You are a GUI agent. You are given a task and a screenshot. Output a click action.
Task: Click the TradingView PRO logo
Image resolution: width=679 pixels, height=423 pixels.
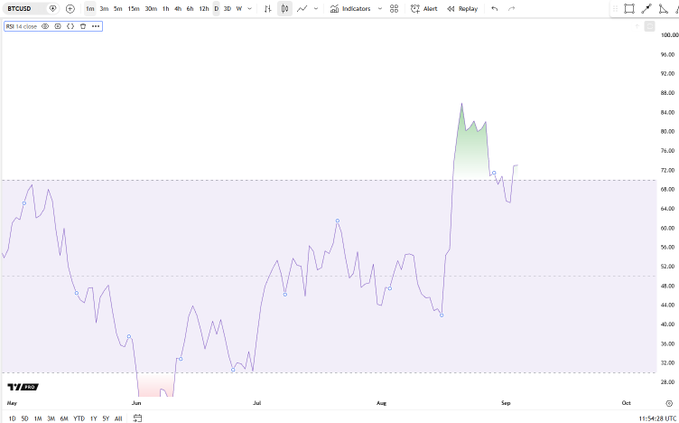click(23, 387)
